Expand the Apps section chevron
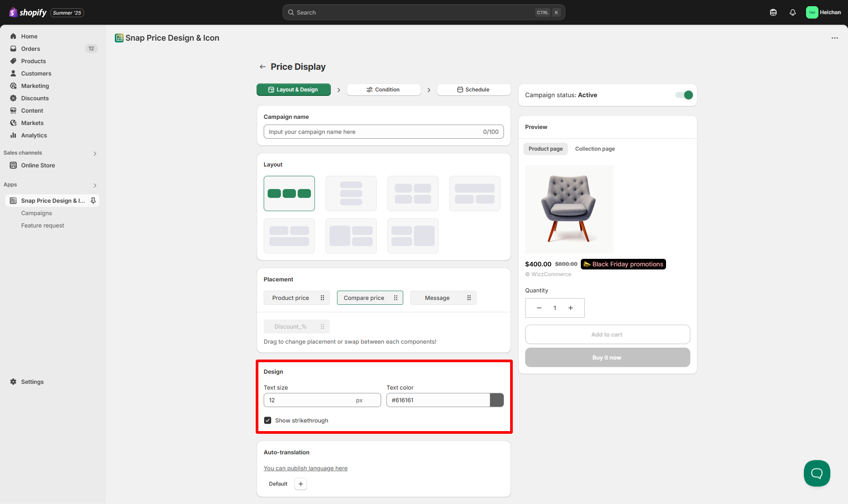This screenshot has height=504, width=848. click(x=95, y=185)
